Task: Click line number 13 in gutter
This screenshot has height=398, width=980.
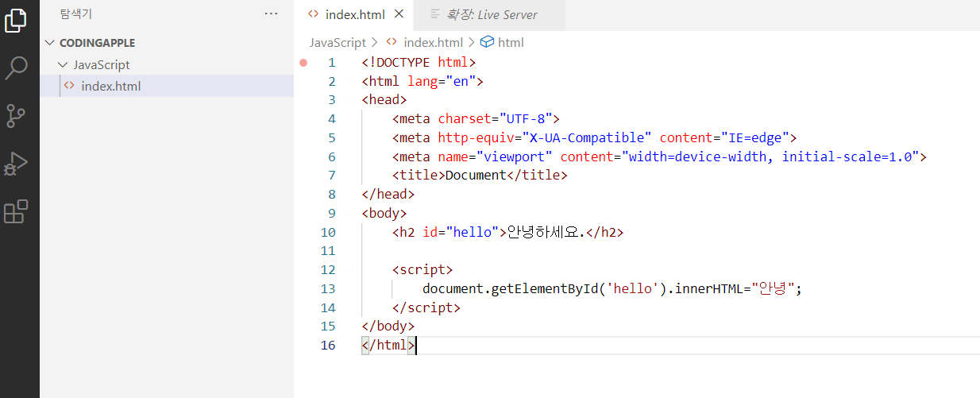Action: (328, 288)
